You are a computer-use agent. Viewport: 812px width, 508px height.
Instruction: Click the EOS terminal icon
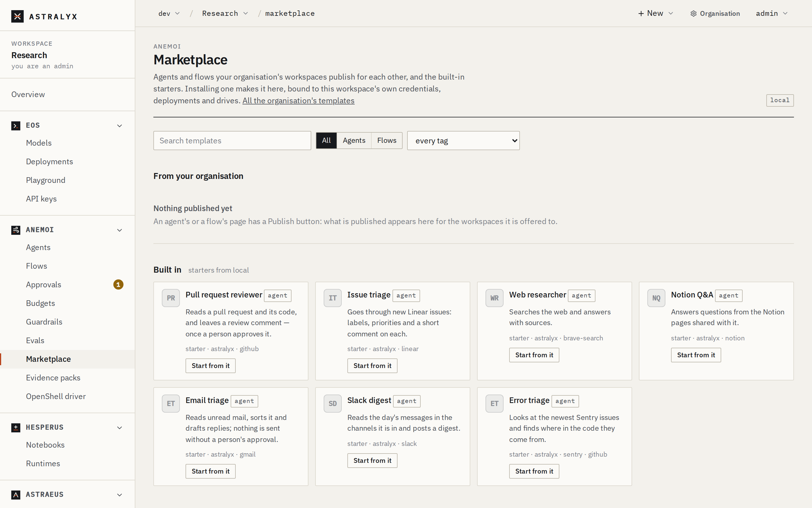tap(16, 126)
